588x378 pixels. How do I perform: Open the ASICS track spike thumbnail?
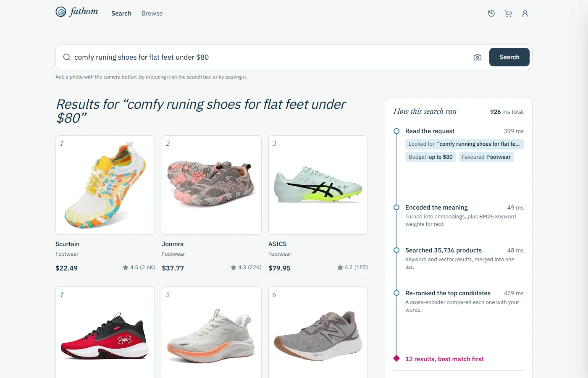click(x=318, y=185)
